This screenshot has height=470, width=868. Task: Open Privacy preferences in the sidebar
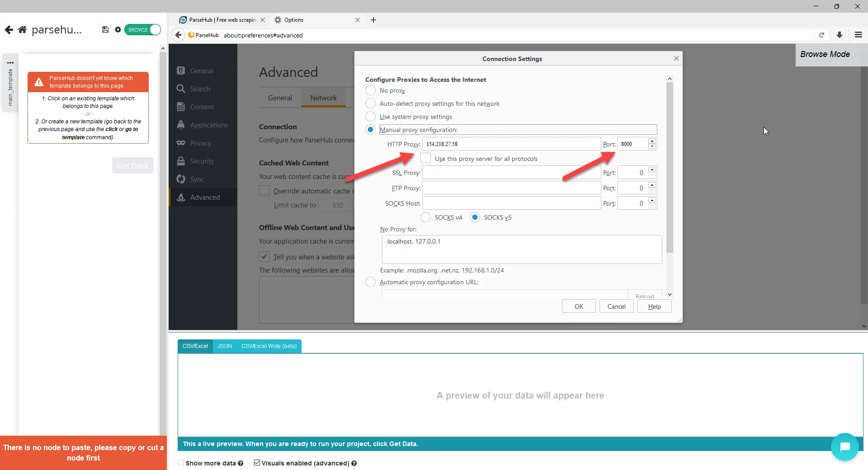[203, 143]
